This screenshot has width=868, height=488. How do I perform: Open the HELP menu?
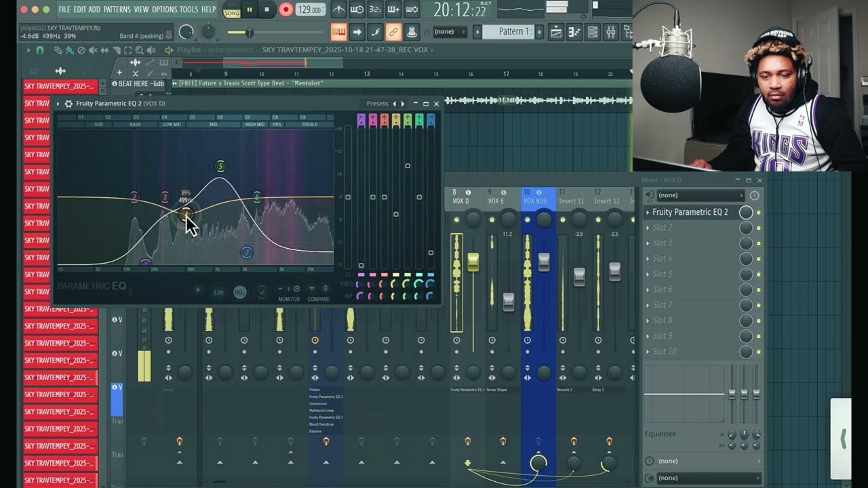(x=209, y=9)
